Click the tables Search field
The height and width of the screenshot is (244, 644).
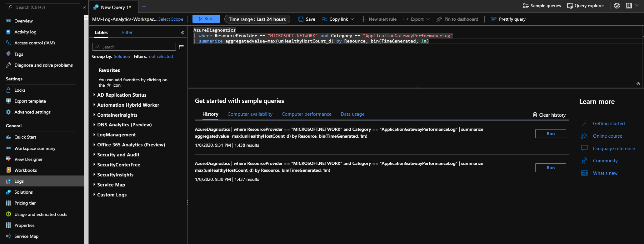[x=134, y=47]
